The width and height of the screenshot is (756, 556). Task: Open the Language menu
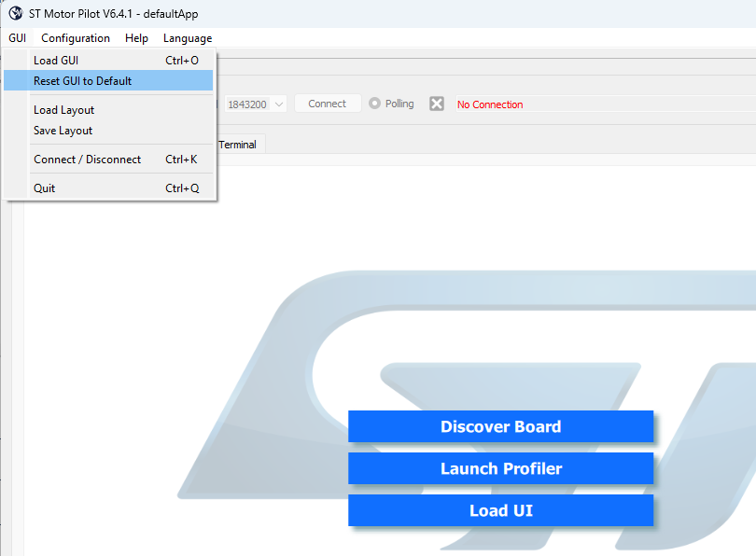(188, 38)
